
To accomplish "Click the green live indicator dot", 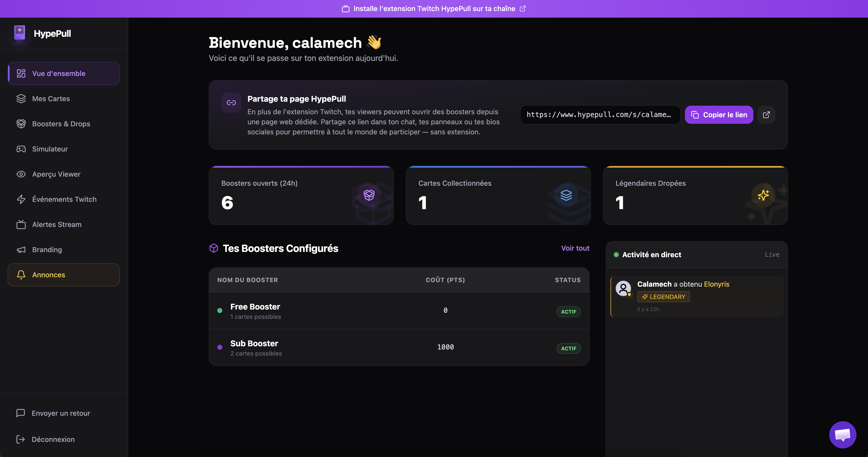I will [616, 255].
